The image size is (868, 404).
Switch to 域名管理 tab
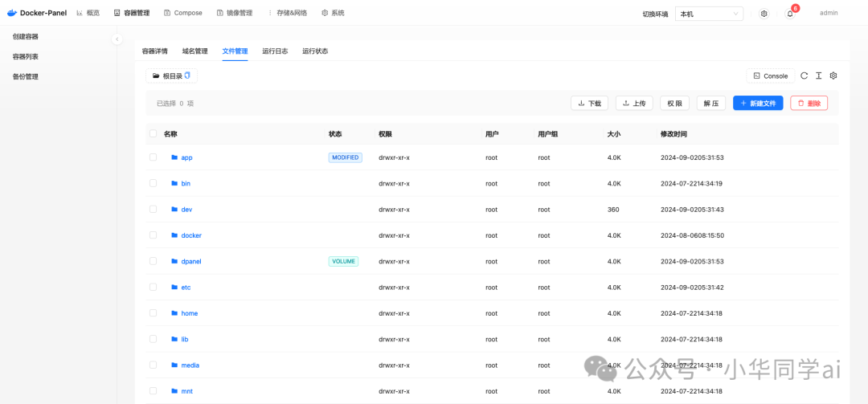pos(194,51)
